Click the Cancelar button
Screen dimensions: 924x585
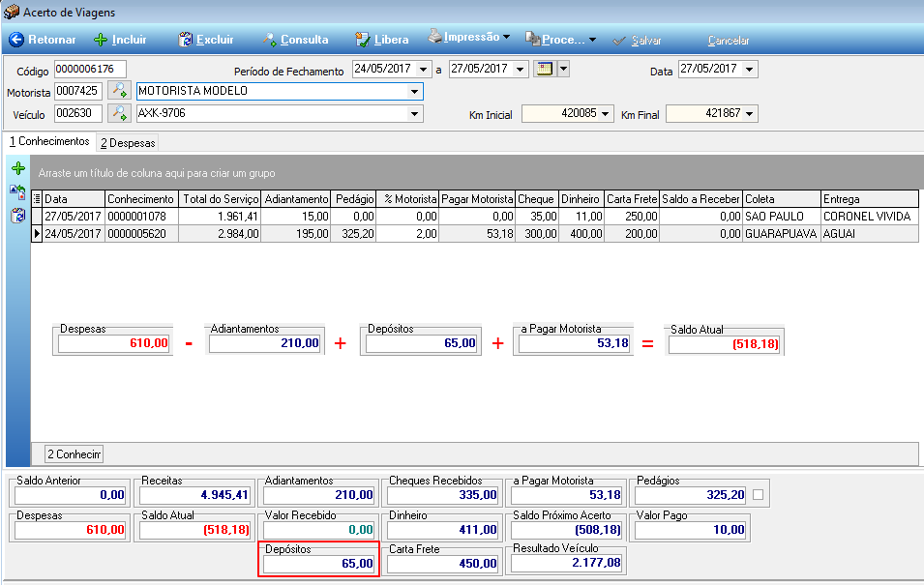coord(729,41)
